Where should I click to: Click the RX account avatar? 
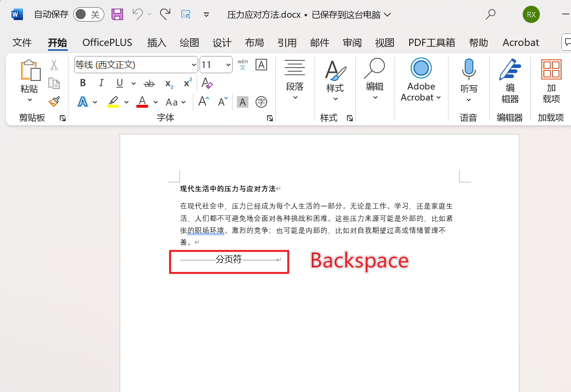[x=531, y=14]
